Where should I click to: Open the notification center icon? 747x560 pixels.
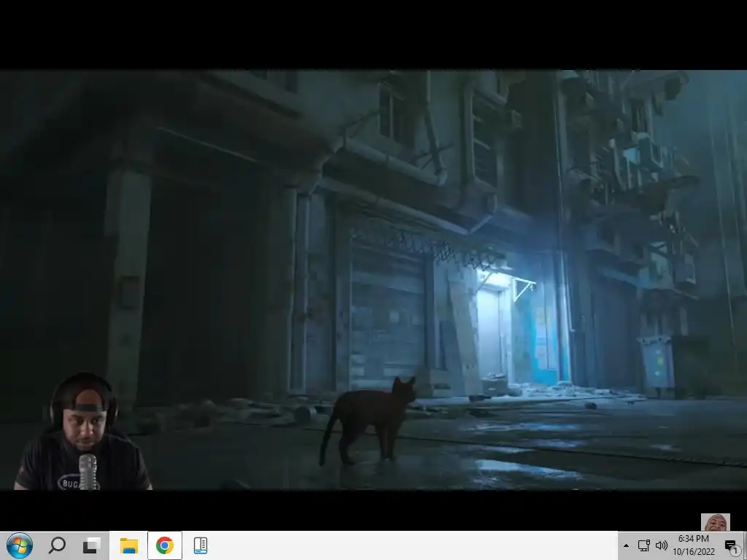coord(731,546)
